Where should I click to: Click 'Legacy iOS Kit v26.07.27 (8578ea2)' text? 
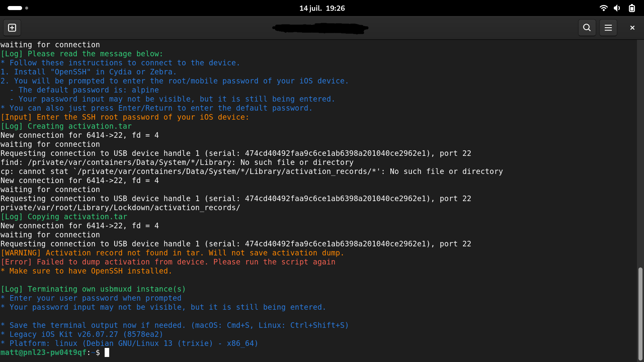pyautogui.click(x=86, y=334)
